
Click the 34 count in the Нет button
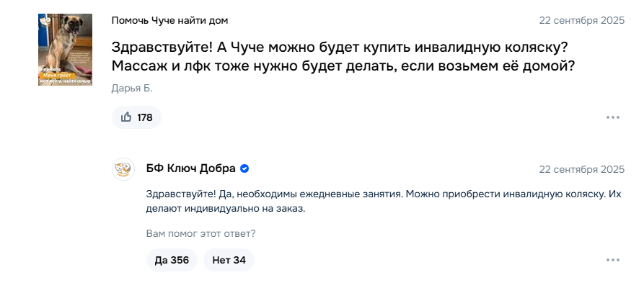239,260
